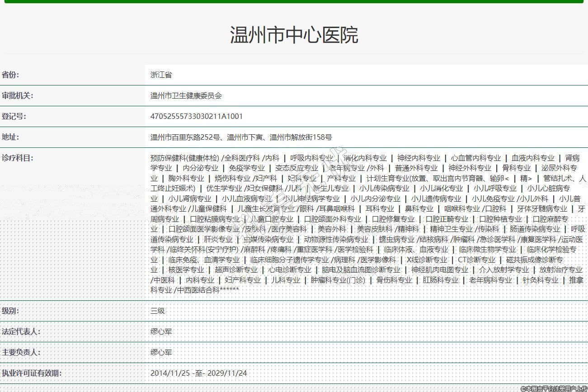This screenshot has width=588, height=392.
Task: Select the 诊疗科目 field label
Action: pos(17,158)
